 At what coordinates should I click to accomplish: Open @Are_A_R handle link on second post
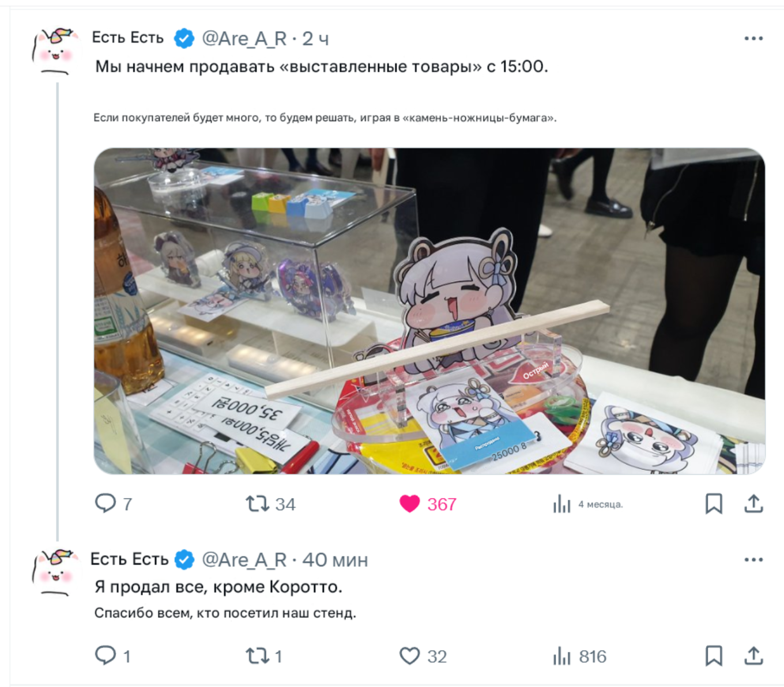pyautogui.click(x=244, y=560)
